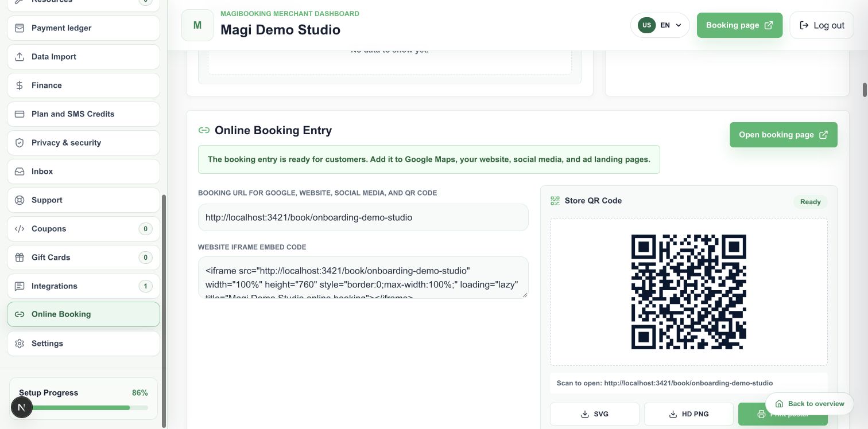Click the printer icon on Print poster button
Viewport: 868px width, 429px height.
click(762, 414)
